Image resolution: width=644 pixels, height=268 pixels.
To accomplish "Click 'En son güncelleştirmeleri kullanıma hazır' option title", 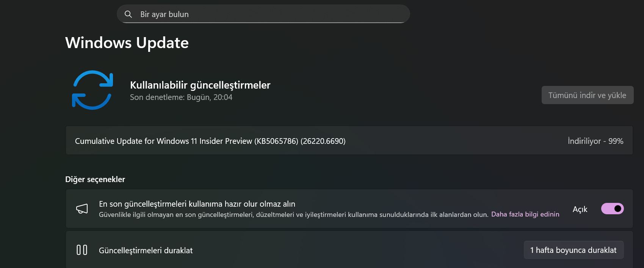I will [197, 204].
